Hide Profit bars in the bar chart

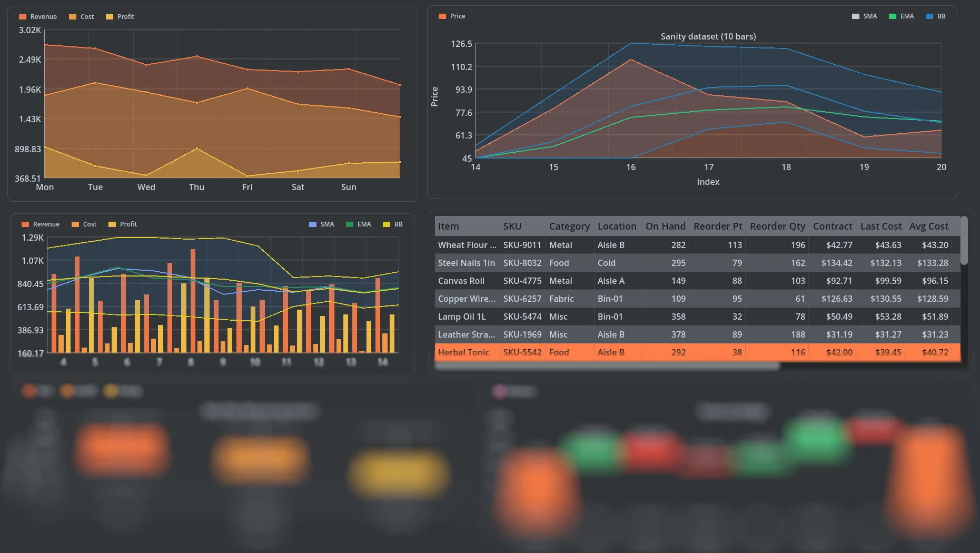pyautogui.click(x=123, y=224)
